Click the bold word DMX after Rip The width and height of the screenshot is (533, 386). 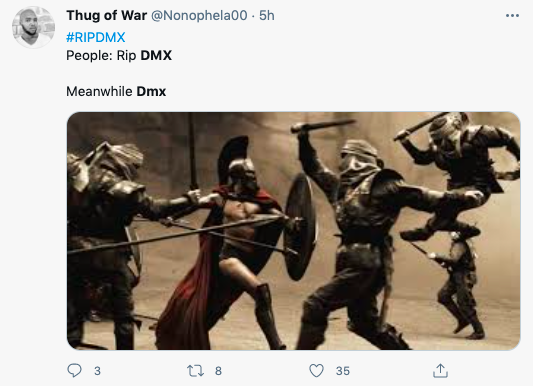coord(156,55)
